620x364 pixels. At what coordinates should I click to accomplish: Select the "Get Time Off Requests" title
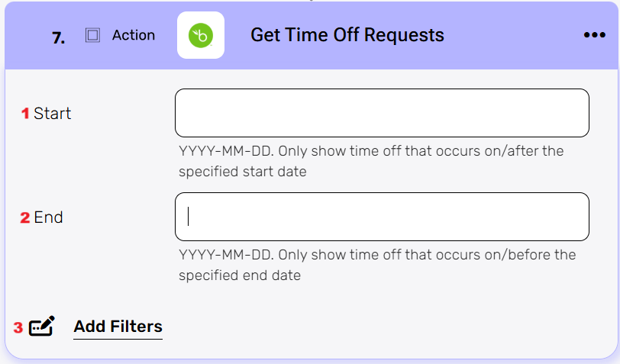click(x=347, y=35)
